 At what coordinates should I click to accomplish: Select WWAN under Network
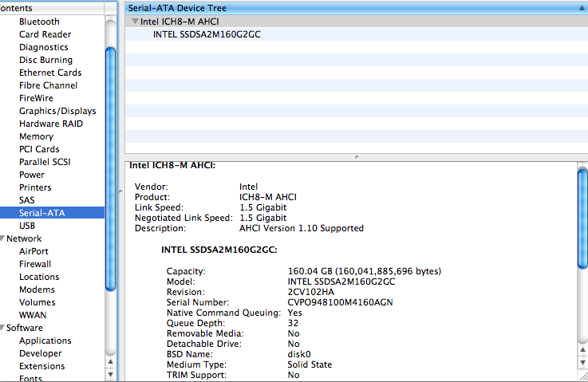[33, 315]
